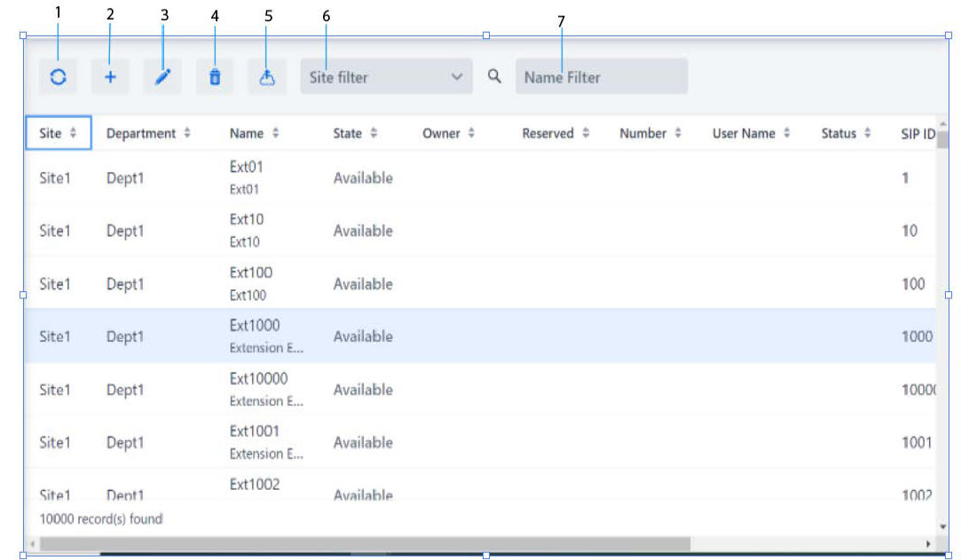
Task: Select the Ext100 row name cell
Action: [250, 283]
